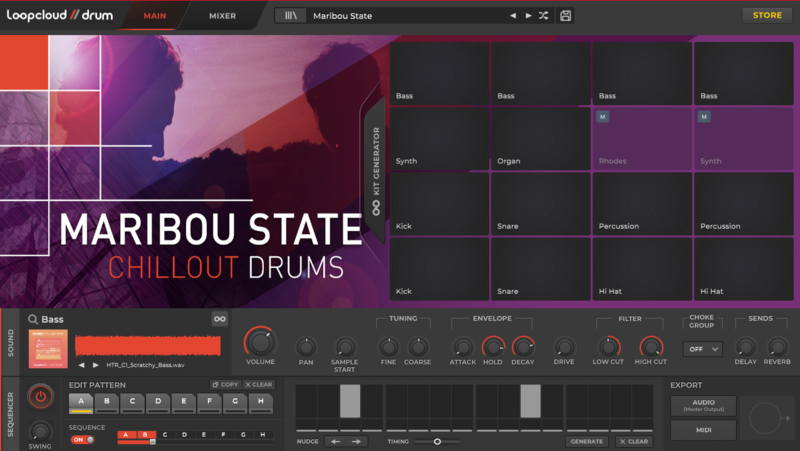
Task: Nudge the pattern left with arrow
Action: pos(335,441)
